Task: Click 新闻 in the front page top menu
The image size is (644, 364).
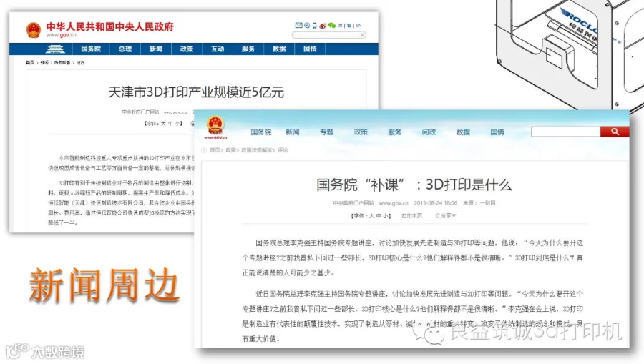Action: coord(293,132)
